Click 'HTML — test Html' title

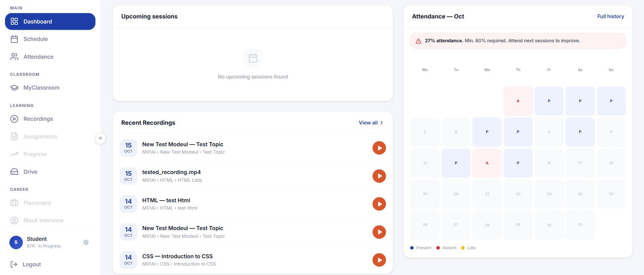166,200
